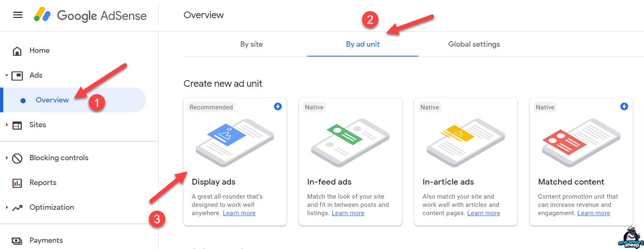Click the Sites layout icon

coord(17,125)
